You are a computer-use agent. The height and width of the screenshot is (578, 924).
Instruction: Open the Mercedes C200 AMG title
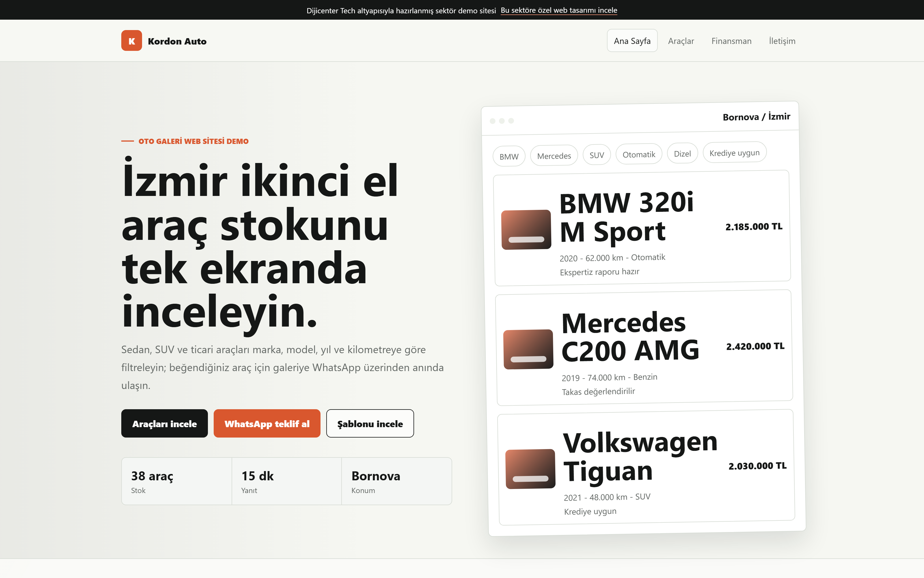click(x=630, y=336)
